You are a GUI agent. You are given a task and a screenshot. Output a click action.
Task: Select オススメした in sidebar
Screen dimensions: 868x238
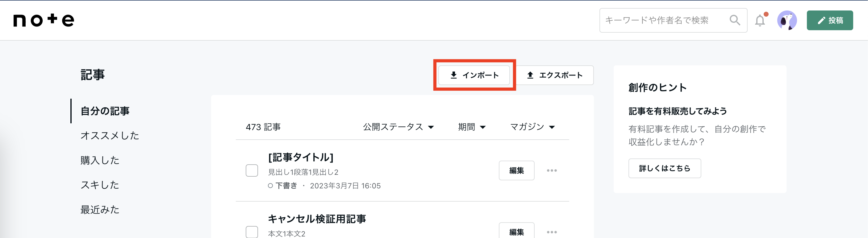point(110,135)
